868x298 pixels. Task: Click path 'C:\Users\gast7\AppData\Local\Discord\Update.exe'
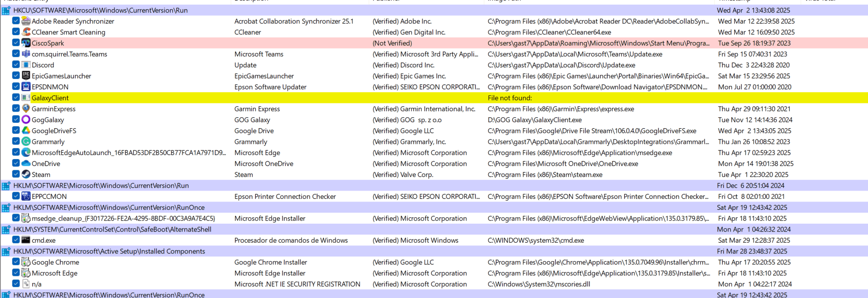(562, 65)
